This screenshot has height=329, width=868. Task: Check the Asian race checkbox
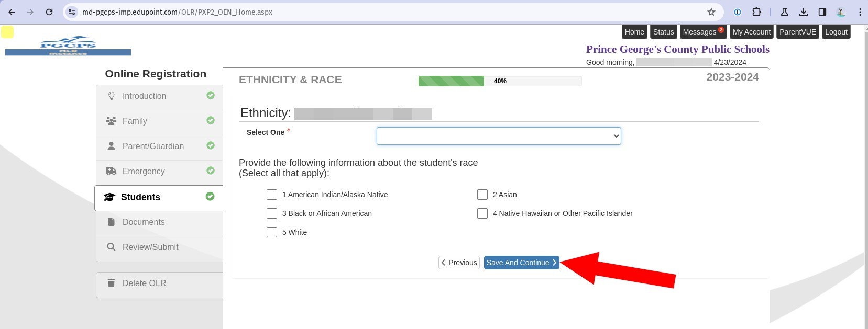point(482,195)
